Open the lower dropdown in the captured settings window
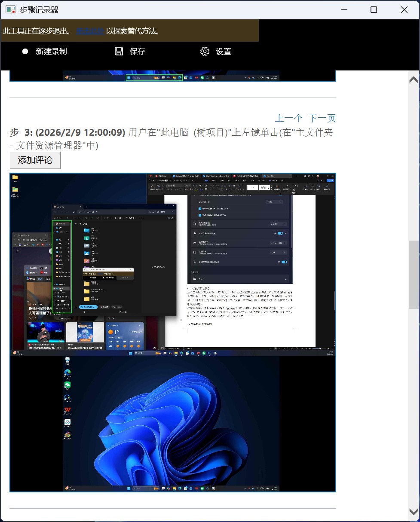 pos(279,252)
